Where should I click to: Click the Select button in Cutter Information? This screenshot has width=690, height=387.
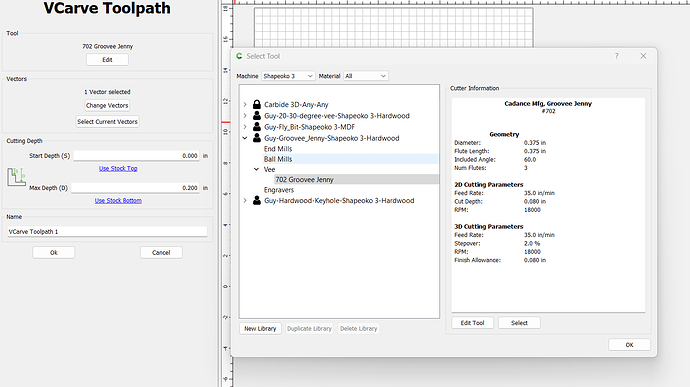tap(519, 323)
